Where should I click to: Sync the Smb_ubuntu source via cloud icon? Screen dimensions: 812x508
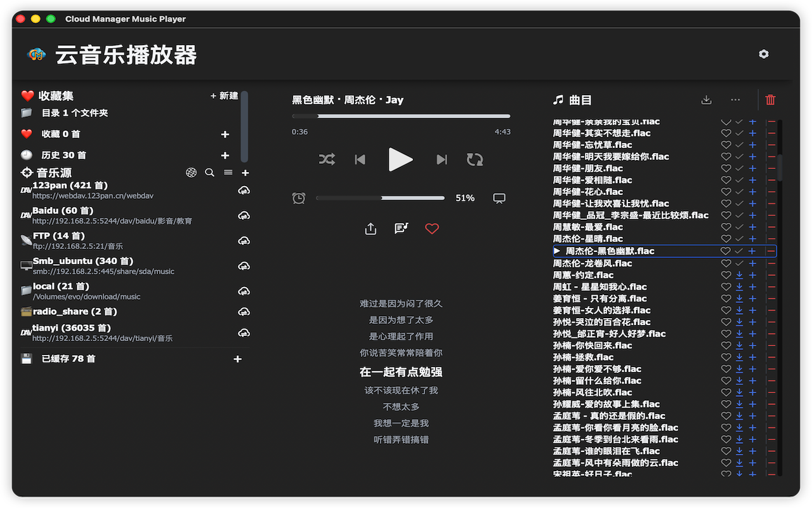point(244,266)
